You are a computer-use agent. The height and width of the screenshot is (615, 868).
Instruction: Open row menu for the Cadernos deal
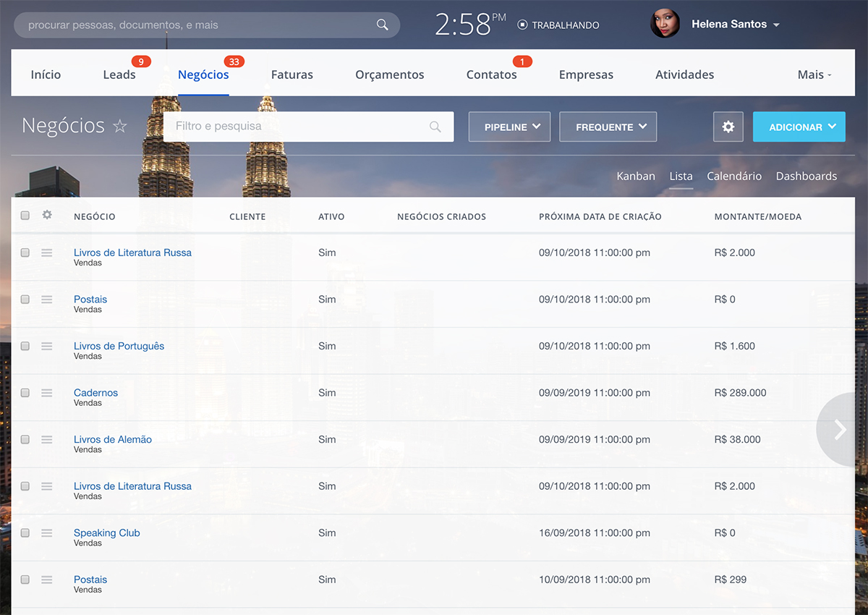[47, 393]
